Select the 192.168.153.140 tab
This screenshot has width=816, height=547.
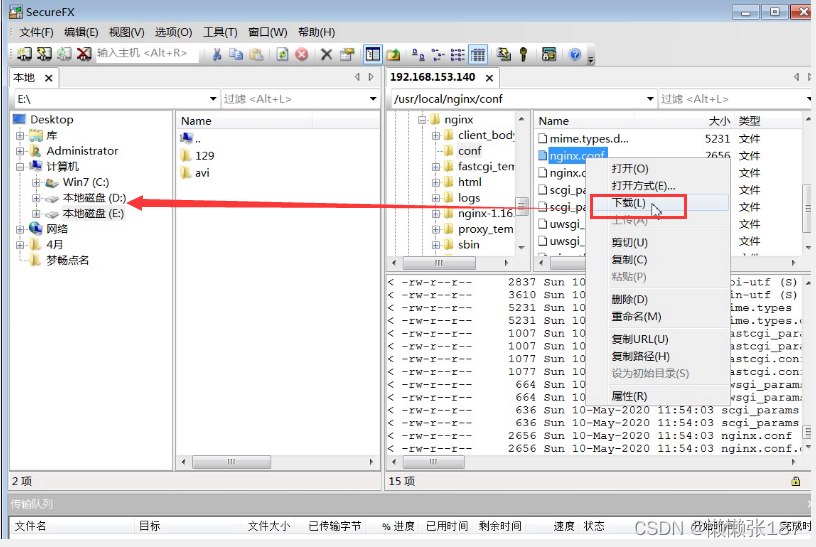point(432,77)
